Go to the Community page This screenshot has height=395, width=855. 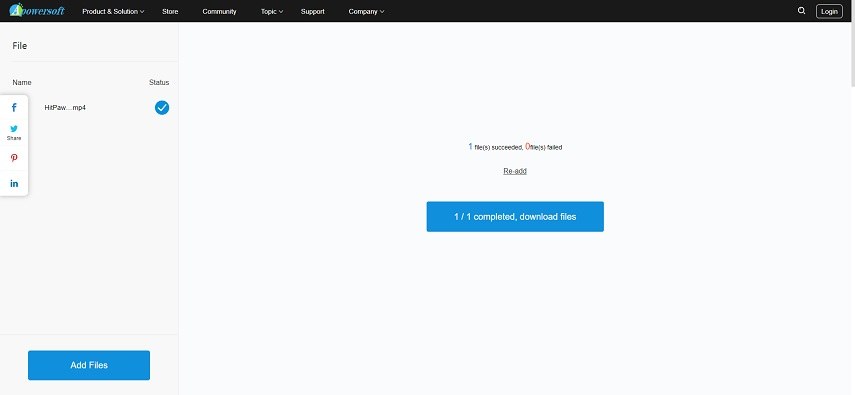click(219, 11)
